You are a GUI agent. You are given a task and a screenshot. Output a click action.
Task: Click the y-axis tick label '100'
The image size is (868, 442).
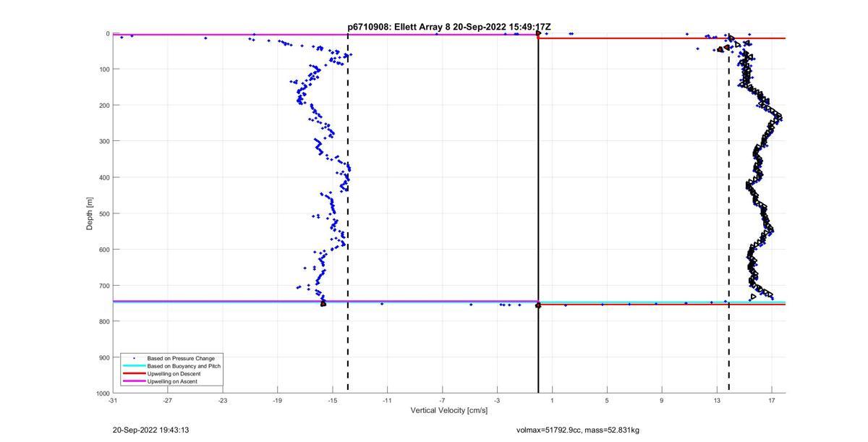(104, 69)
